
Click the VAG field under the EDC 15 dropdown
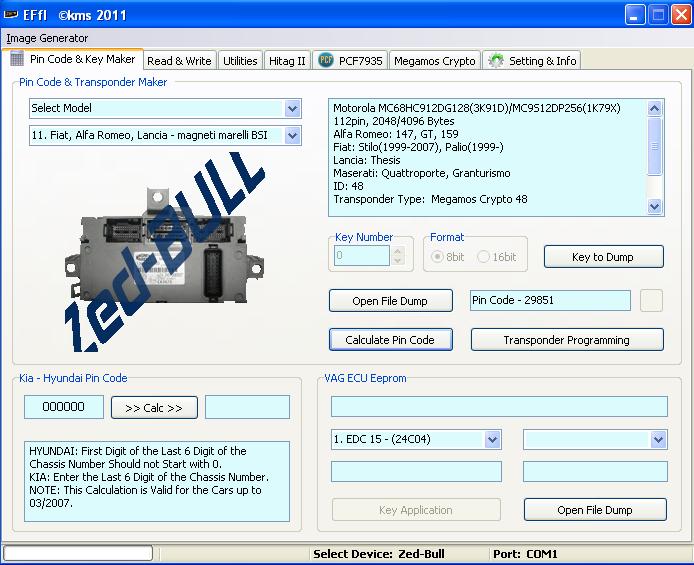coord(416,471)
